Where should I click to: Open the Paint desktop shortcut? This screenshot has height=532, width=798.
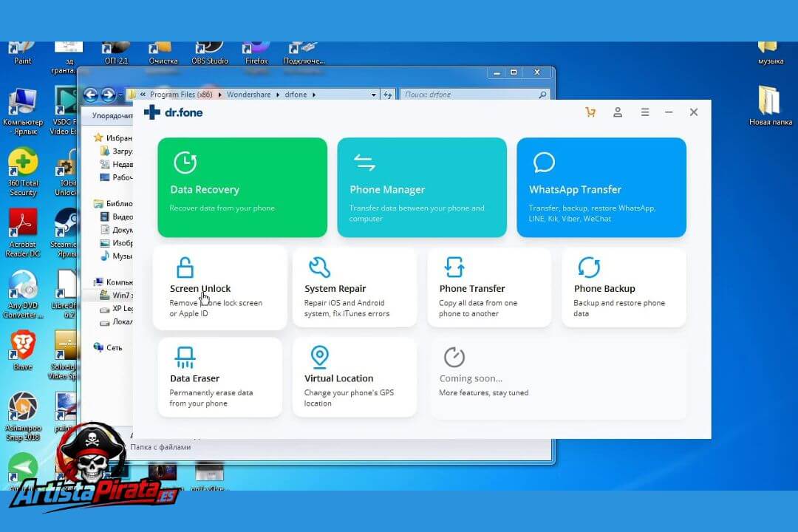(22, 53)
